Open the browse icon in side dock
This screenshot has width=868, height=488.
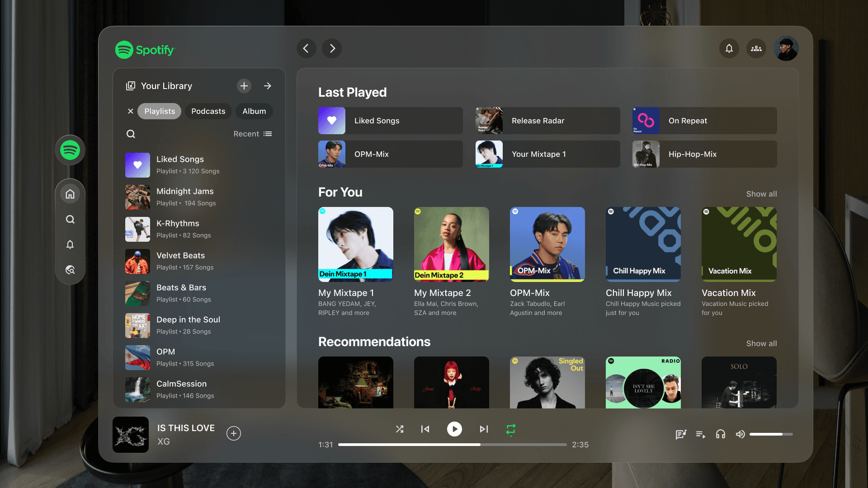pyautogui.click(x=70, y=270)
